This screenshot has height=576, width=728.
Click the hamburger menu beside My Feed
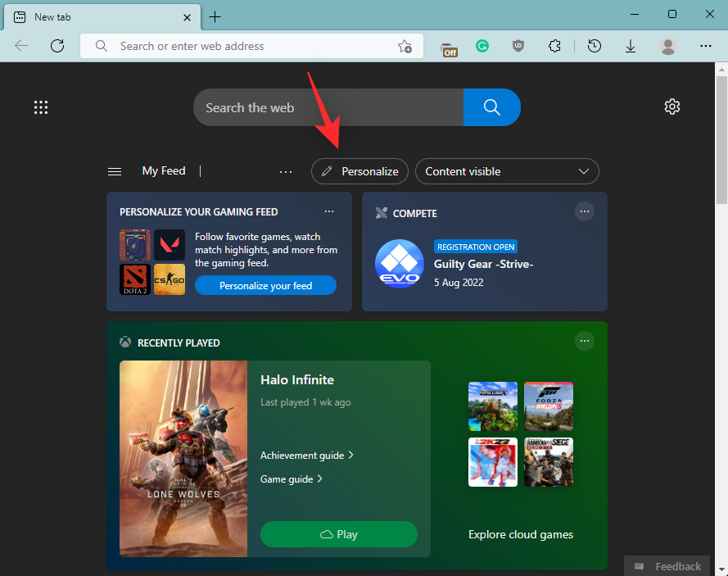pos(115,171)
